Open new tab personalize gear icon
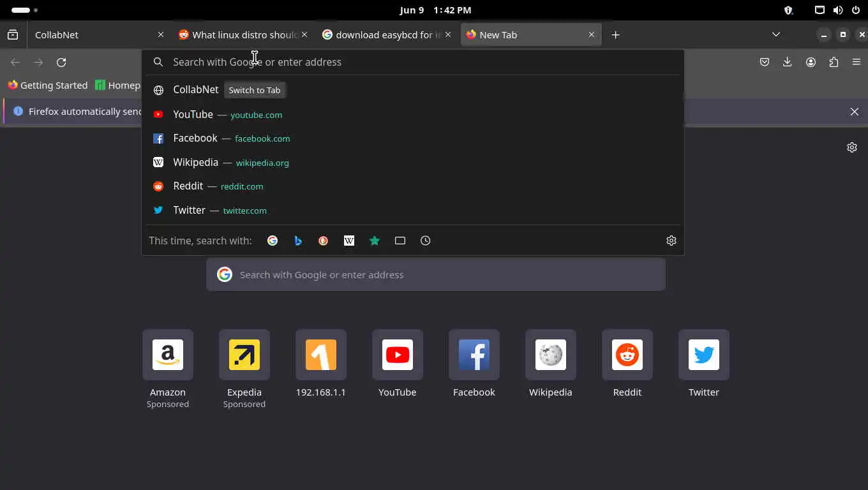Image resolution: width=868 pixels, height=490 pixels. (x=852, y=147)
